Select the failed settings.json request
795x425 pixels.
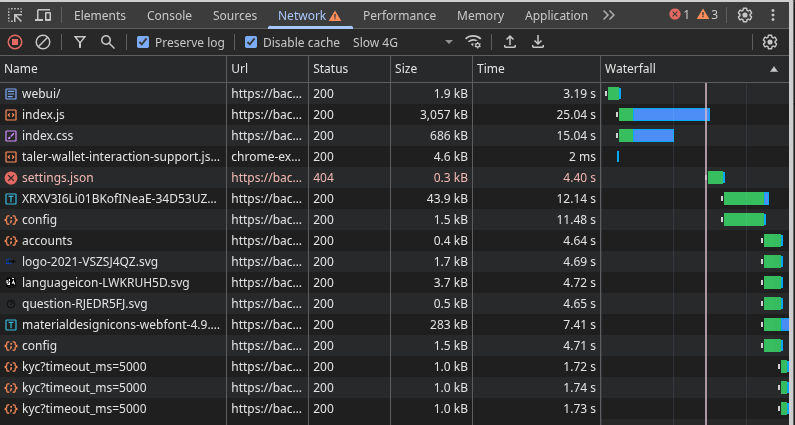point(63,178)
